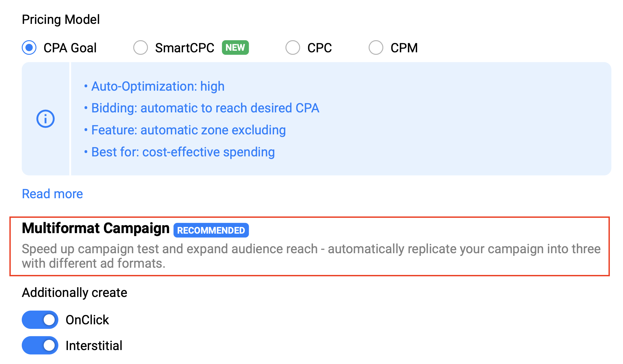Click the green NEW badge
623x364 pixels.
(235, 48)
